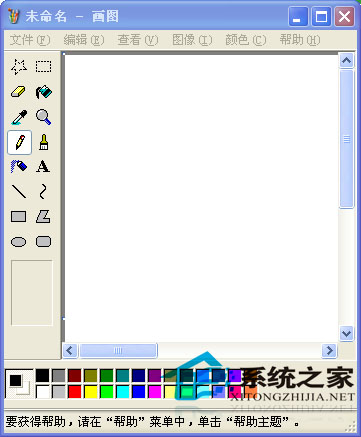Click the title text 未命名 - 画图
The width and height of the screenshot is (361, 437).
tap(72, 16)
